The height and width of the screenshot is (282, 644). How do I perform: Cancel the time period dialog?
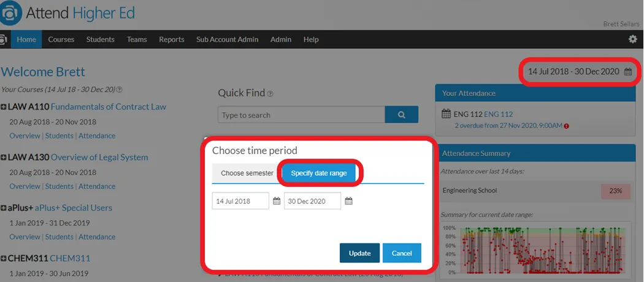pos(402,253)
